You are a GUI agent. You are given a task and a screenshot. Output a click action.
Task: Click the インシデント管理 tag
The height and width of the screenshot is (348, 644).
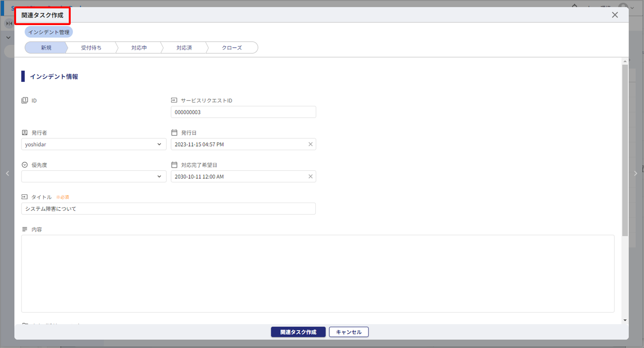tap(49, 32)
